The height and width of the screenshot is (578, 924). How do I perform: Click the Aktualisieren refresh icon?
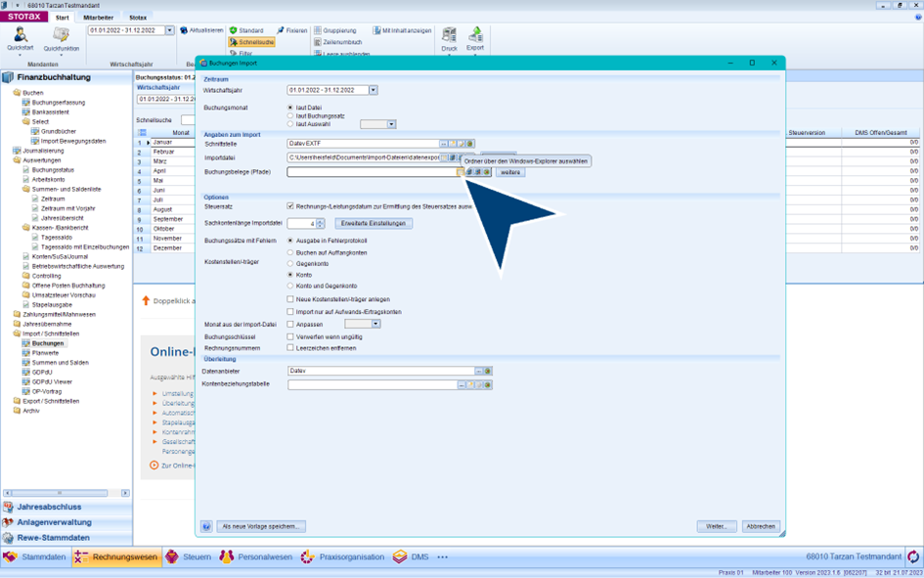pyautogui.click(x=184, y=30)
